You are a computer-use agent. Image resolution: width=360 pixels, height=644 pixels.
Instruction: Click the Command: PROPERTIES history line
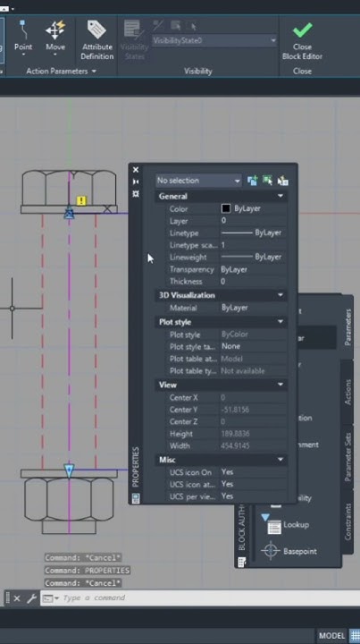(88, 571)
